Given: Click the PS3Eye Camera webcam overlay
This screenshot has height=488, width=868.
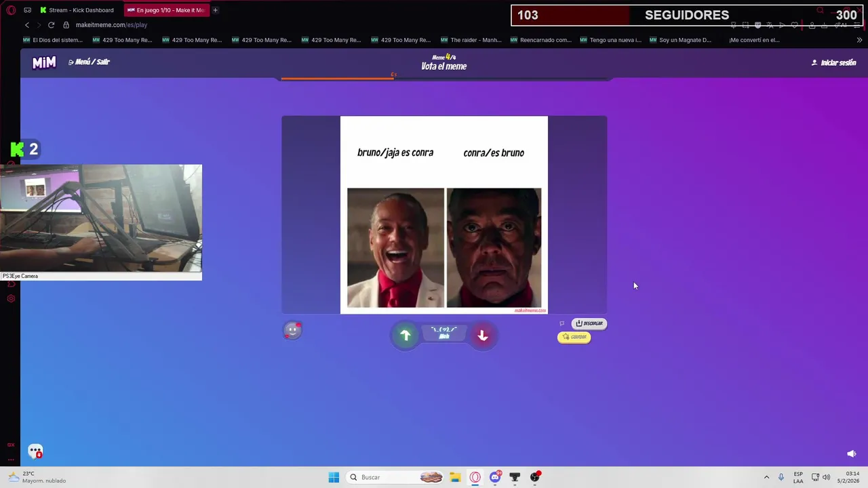Looking at the screenshot, I should [x=101, y=222].
